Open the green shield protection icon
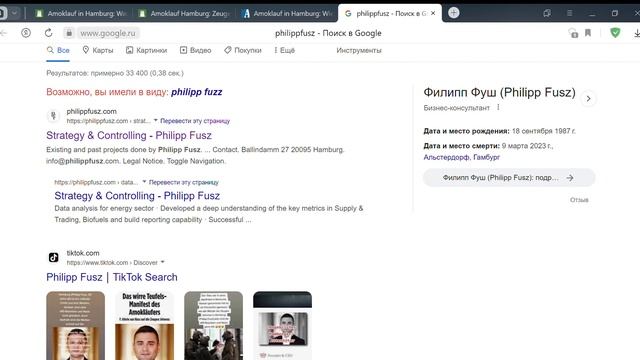The image size is (640, 360). pyautogui.click(x=615, y=33)
